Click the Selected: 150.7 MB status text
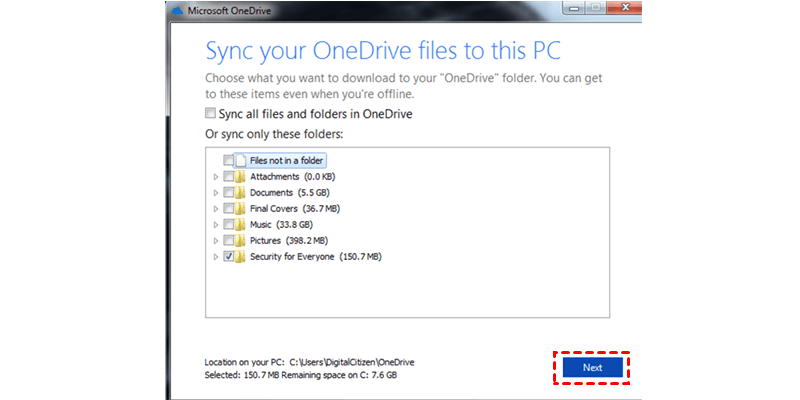 (x=301, y=375)
